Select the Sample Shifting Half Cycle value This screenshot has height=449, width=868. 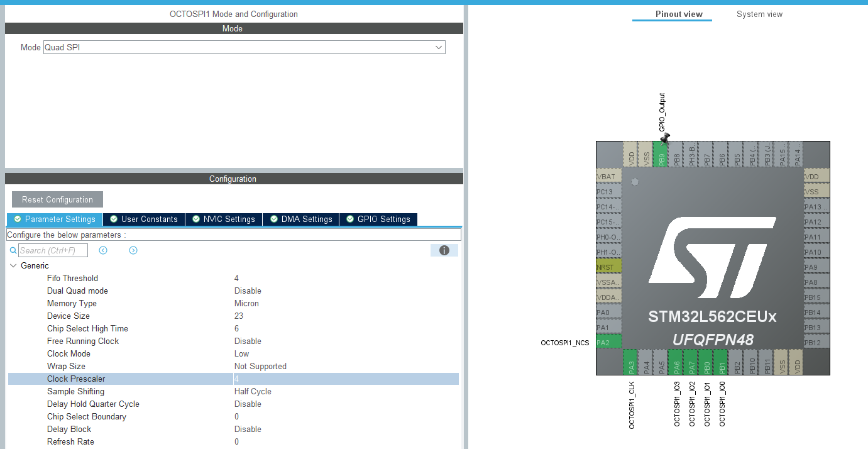click(x=253, y=391)
